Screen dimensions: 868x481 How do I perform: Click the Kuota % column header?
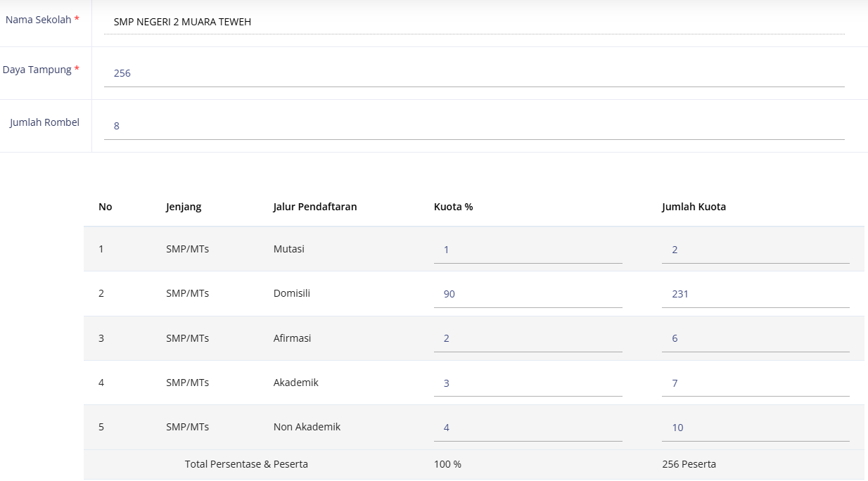(x=453, y=207)
